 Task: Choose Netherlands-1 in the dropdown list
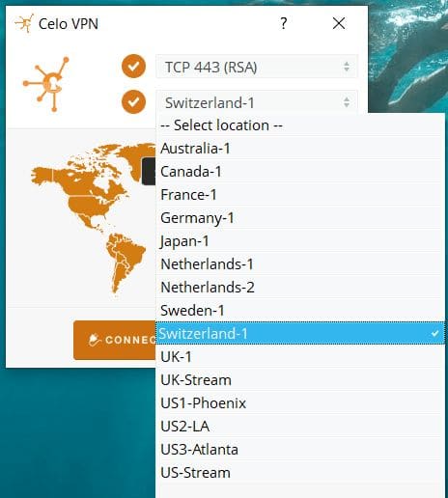point(300,264)
